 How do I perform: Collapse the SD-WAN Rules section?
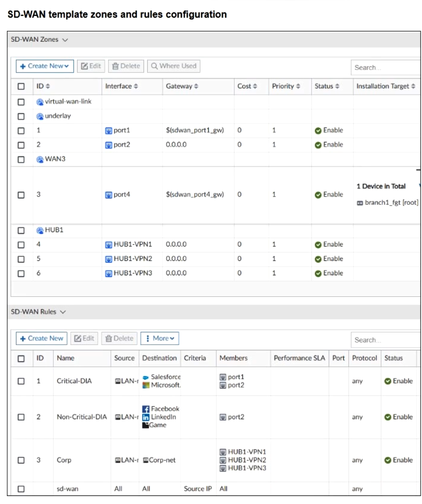63,312
